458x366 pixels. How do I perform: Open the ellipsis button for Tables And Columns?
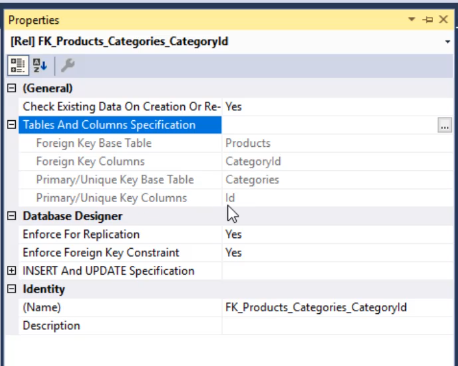[444, 125]
